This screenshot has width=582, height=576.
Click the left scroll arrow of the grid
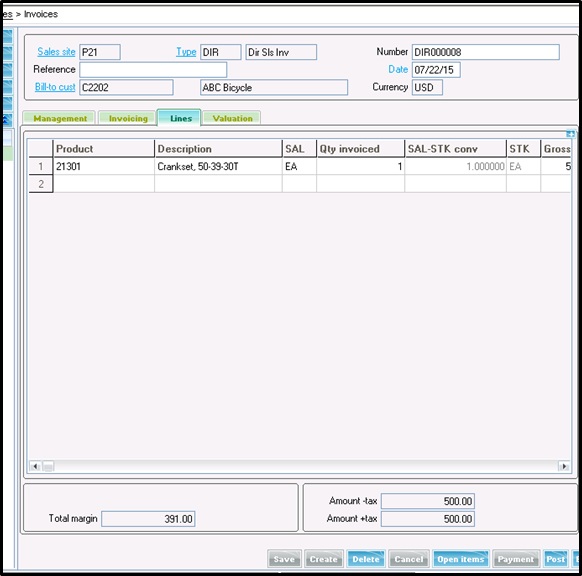tap(35, 466)
